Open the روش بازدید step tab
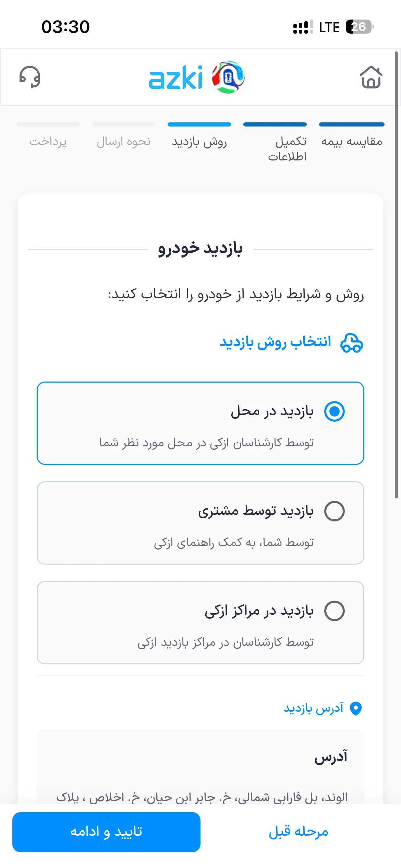Screen dimensions: 401x868 [199, 136]
